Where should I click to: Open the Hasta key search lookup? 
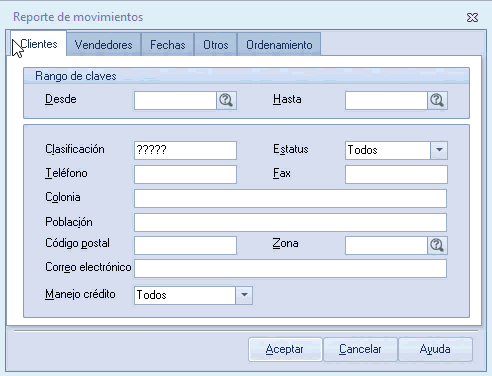pos(437,100)
